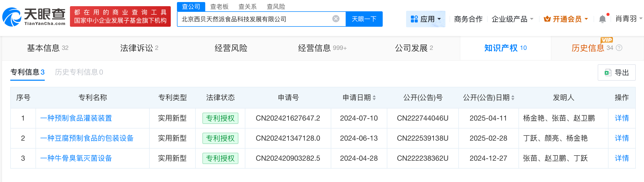Click the Excel export icon

pos(608,73)
